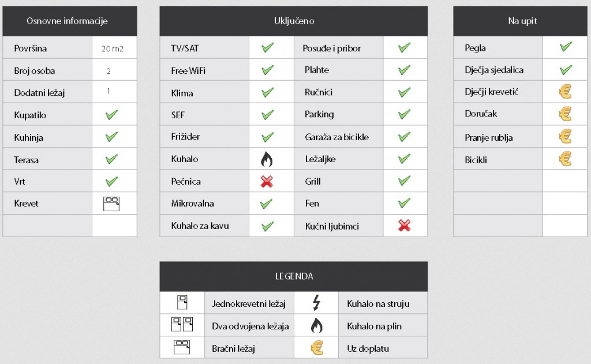Screen dimensions: 591x364
Task: Click the lightning bolt icon in legend
Action: [x=316, y=303]
